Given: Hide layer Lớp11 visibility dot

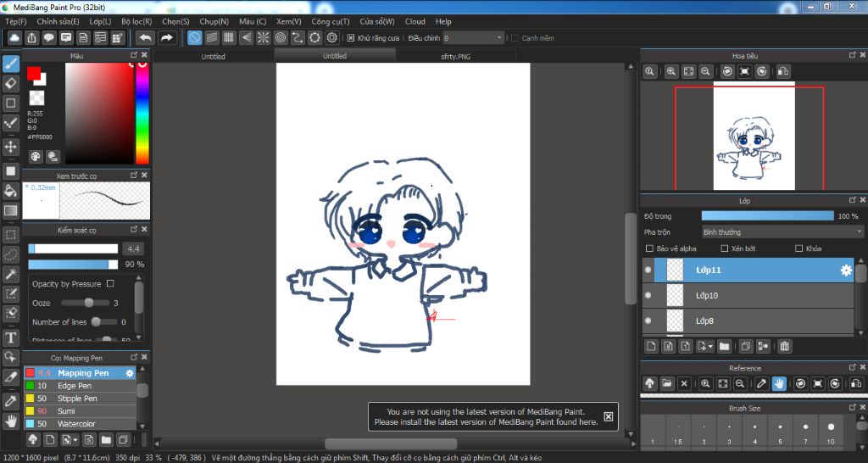Looking at the screenshot, I should coord(648,271).
